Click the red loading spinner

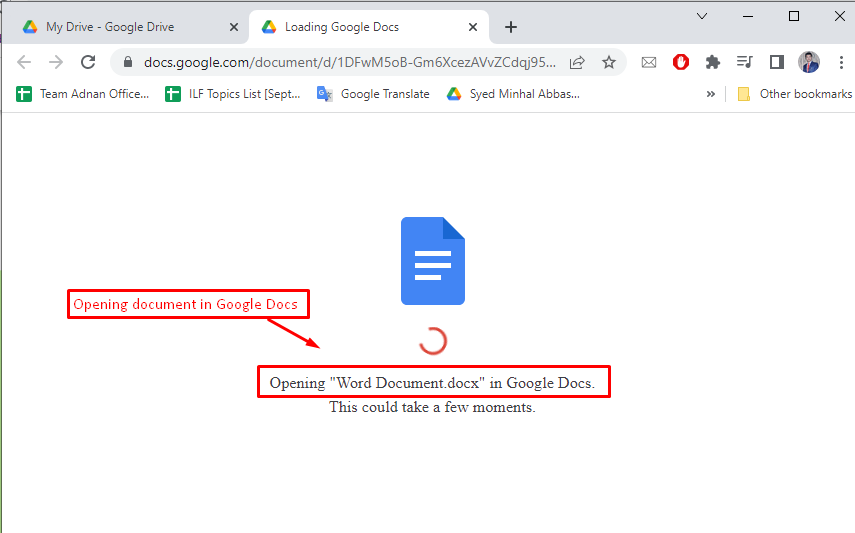(433, 341)
